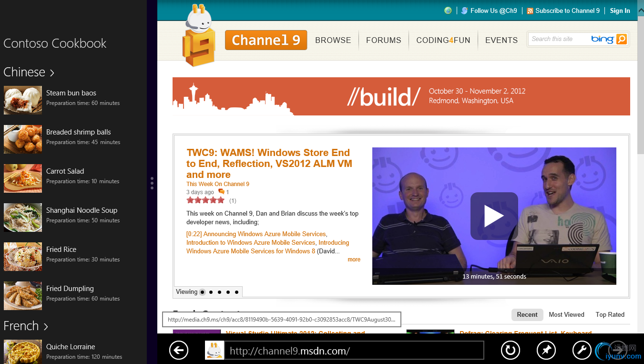Expand the Chinese recipe group

click(x=29, y=72)
